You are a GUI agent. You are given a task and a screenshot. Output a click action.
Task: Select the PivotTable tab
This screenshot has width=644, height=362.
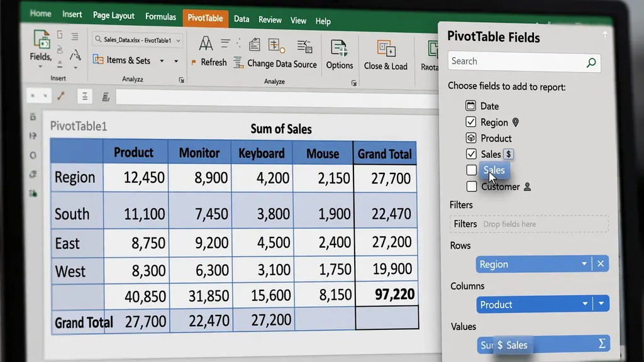coord(205,18)
